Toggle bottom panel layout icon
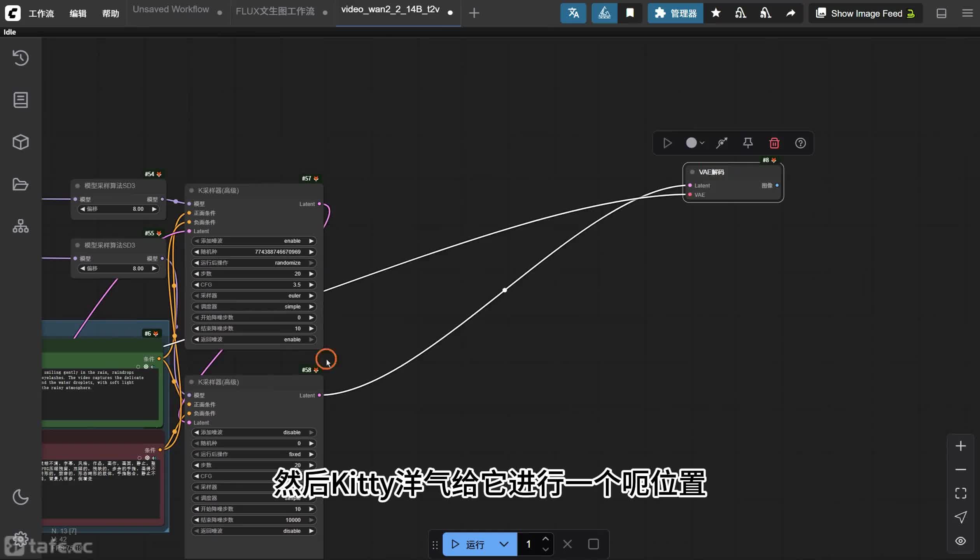Image resolution: width=980 pixels, height=560 pixels. click(x=941, y=13)
